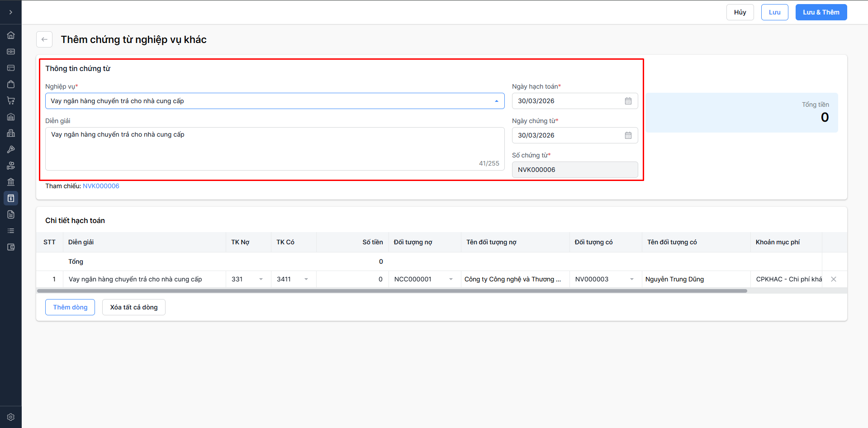
Task: Open the Home icon in the sidebar
Action: 11,35
